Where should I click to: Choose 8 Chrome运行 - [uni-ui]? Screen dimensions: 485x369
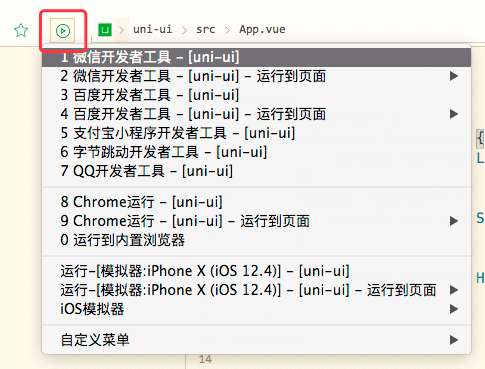pos(256,202)
